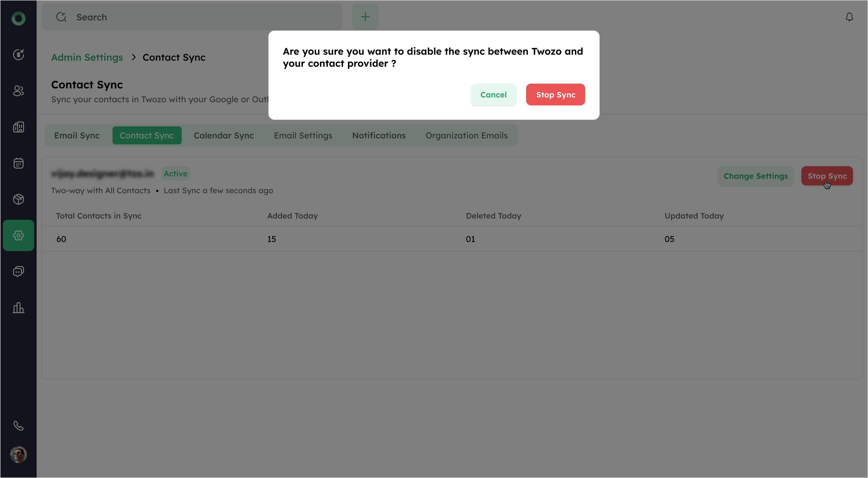The image size is (868, 478).
Task: Switch to the Calendar Sync tab
Action: [x=224, y=135]
